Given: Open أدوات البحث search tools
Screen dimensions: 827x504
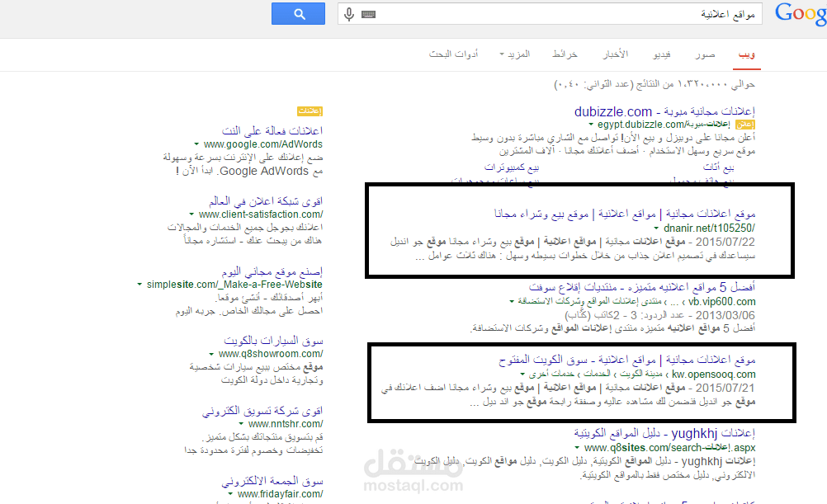Looking at the screenshot, I should pos(454,54).
